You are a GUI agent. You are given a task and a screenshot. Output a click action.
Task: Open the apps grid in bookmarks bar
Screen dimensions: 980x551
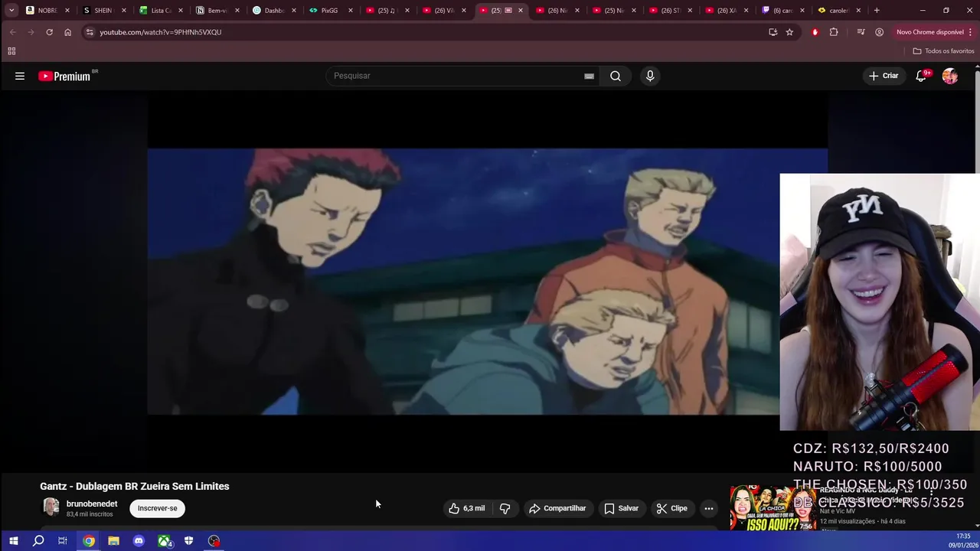(11, 51)
